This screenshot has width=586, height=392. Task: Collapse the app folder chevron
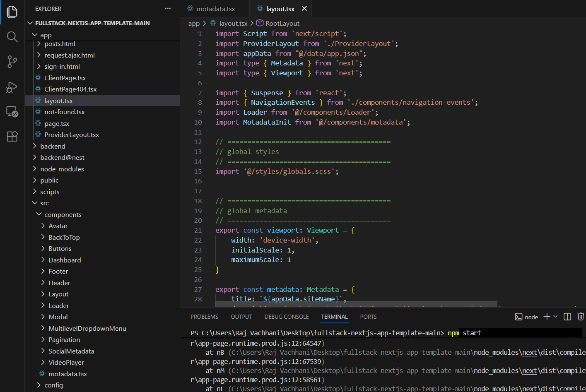coord(35,35)
